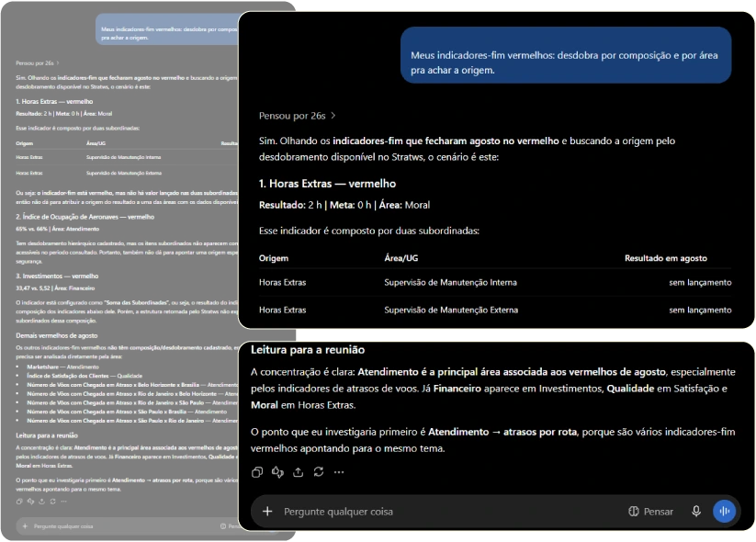Click the 'Resultado em agosto' column header
The image size is (756, 542).
[666, 258]
